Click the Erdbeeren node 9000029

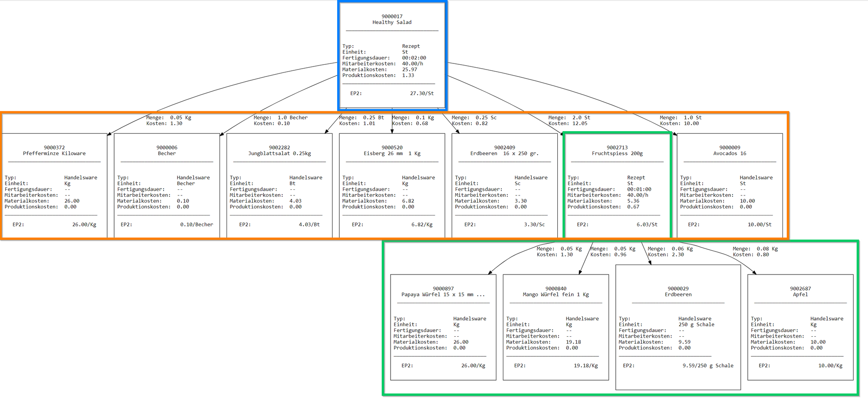pos(678,292)
